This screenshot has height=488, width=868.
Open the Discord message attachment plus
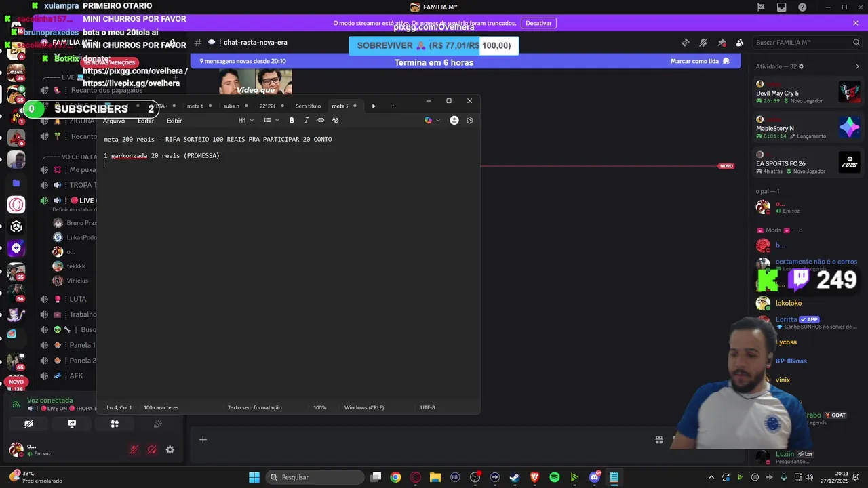pos(203,440)
